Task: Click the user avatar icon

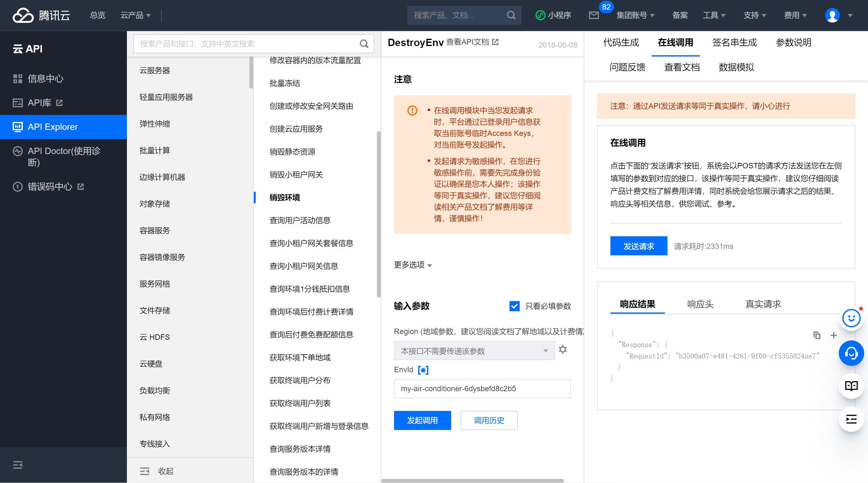Action: [x=832, y=15]
